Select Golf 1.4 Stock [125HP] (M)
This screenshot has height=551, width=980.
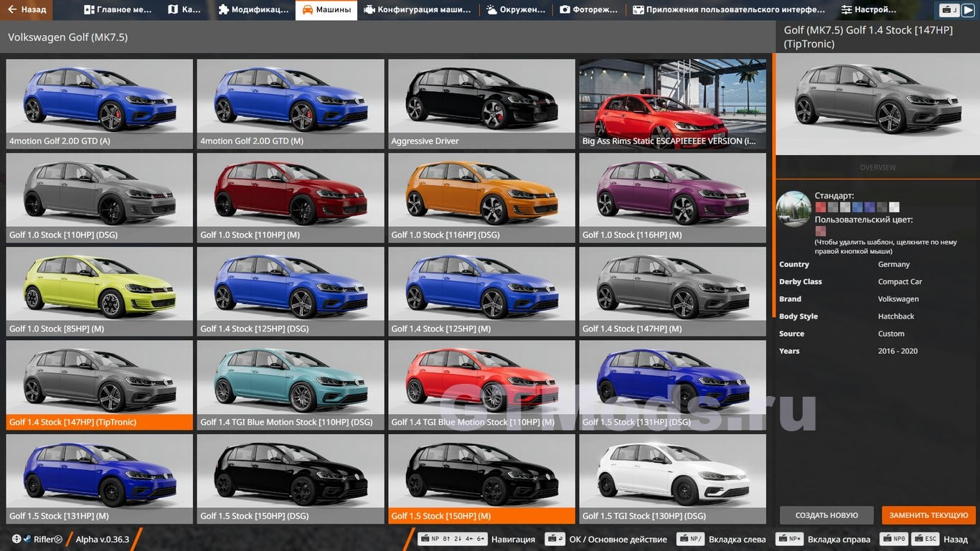click(482, 292)
